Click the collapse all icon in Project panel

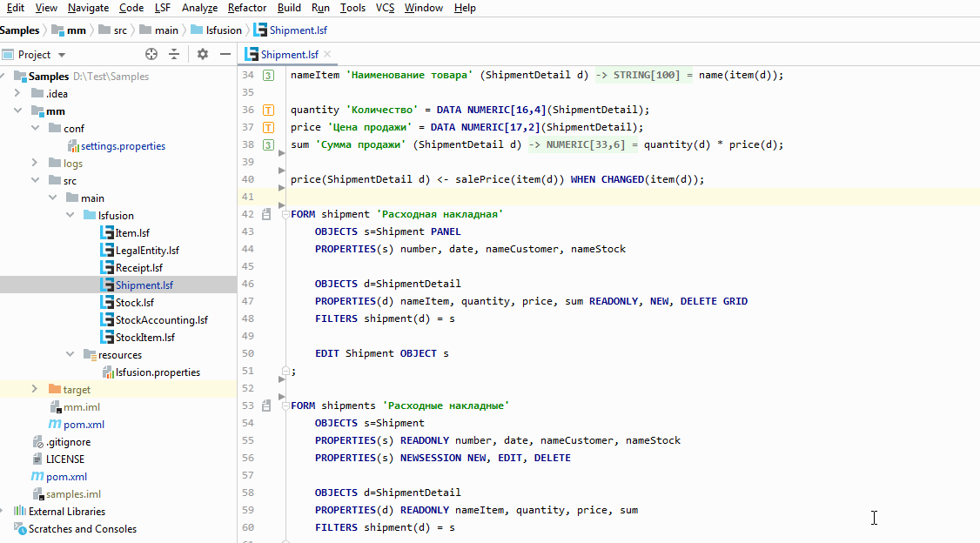(174, 54)
